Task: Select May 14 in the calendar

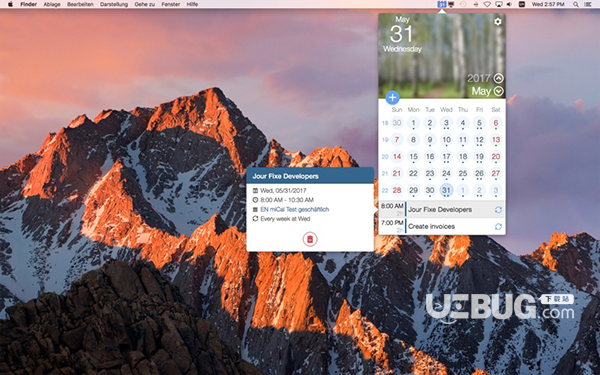Action: [397, 157]
